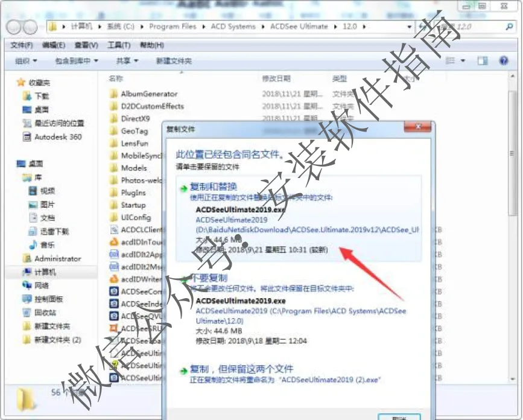Click 系统 (C:) in address path
This screenshot has height=420, width=523.
click(121, 27)
